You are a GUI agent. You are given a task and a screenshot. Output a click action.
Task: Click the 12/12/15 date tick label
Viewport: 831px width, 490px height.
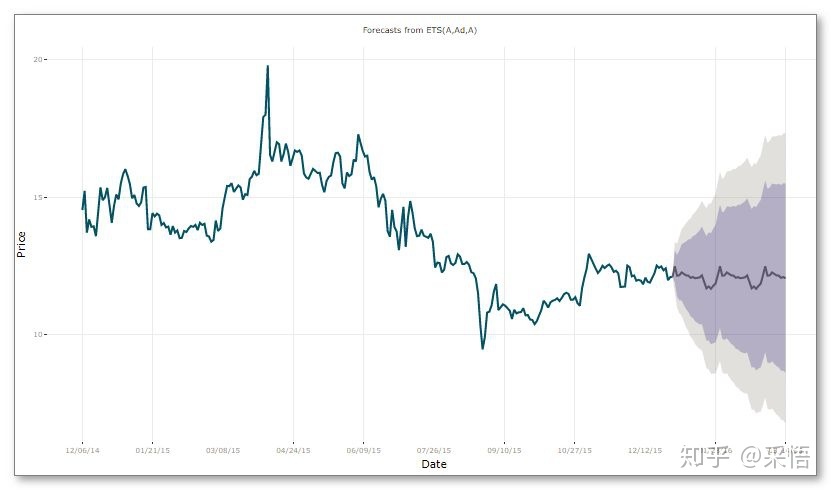pyautogui.click(x=645, y=450)
